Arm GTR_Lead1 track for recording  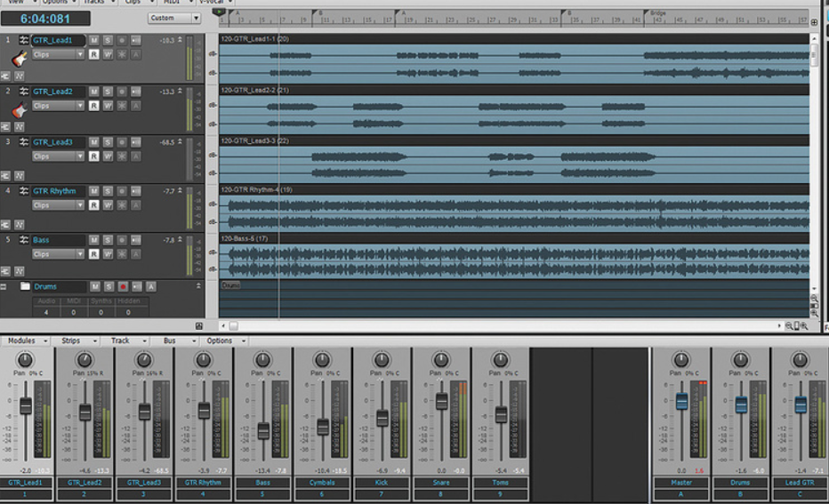(122, 40)
